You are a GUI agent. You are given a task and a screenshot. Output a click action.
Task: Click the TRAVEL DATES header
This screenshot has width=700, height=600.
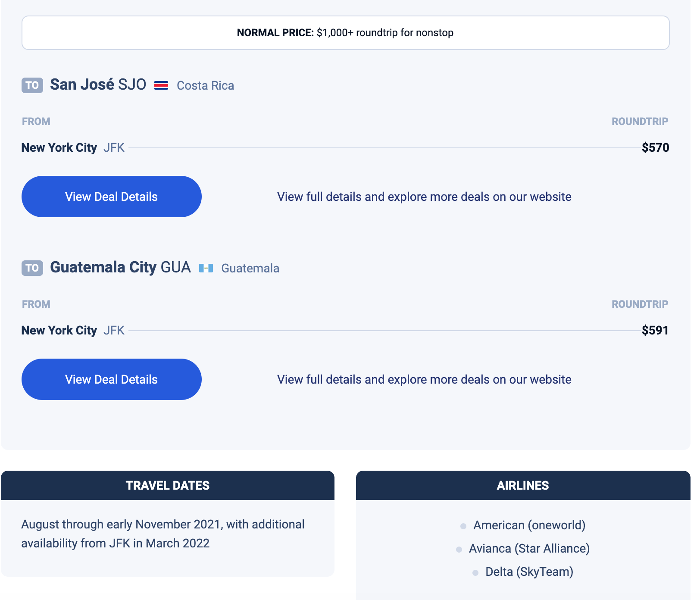[x=168, y=485]
